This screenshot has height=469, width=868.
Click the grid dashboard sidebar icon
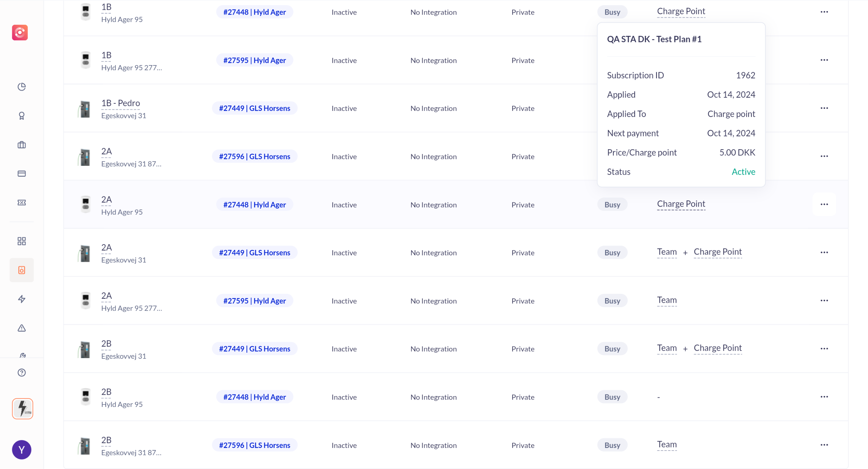coord(22,241)
